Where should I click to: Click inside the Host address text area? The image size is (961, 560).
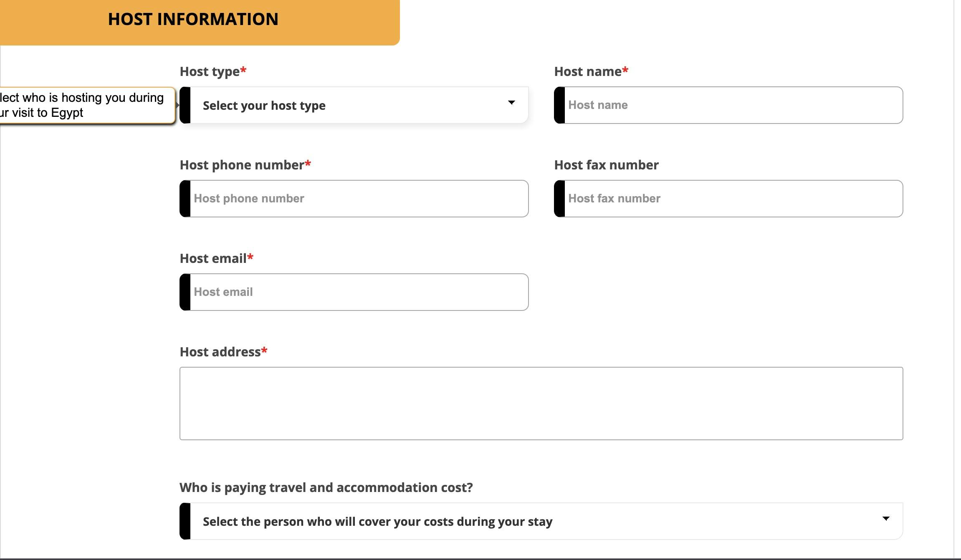pos(541,403)
